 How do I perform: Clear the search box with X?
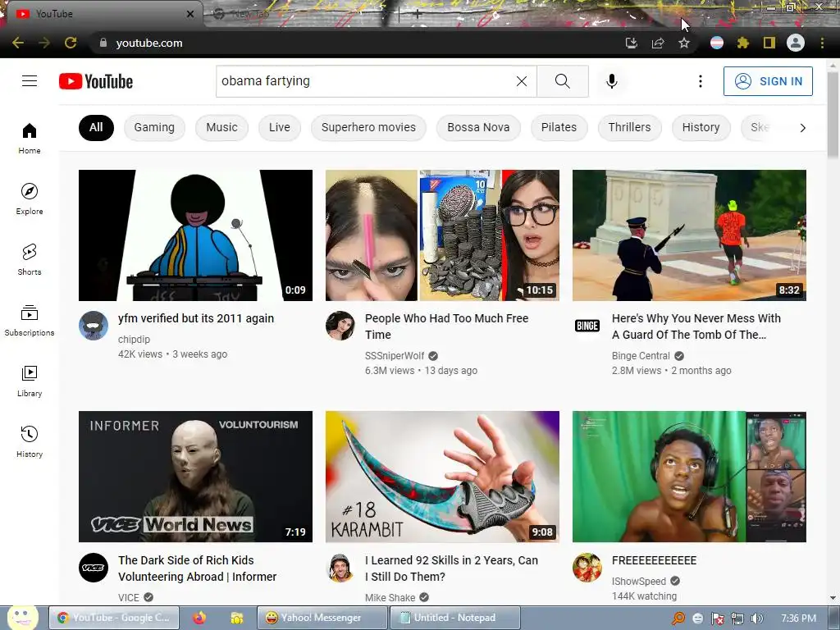(x=521, y=81)
